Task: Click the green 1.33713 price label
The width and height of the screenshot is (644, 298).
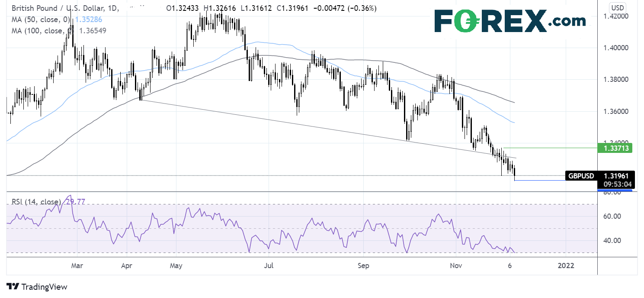Action: pyautogui.click(x=615, y=149)
